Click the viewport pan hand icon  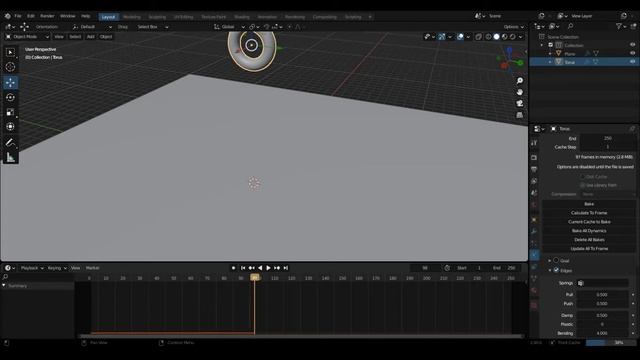pos(520,92)
